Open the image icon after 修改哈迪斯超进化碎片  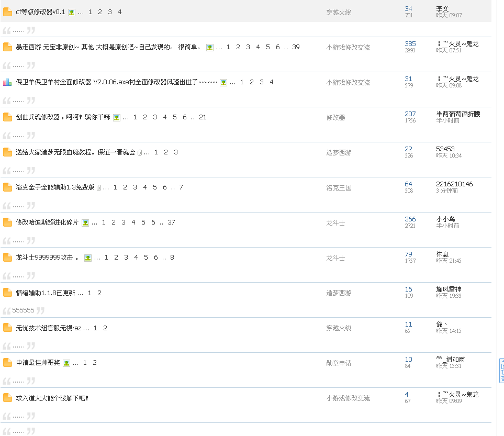85,223
